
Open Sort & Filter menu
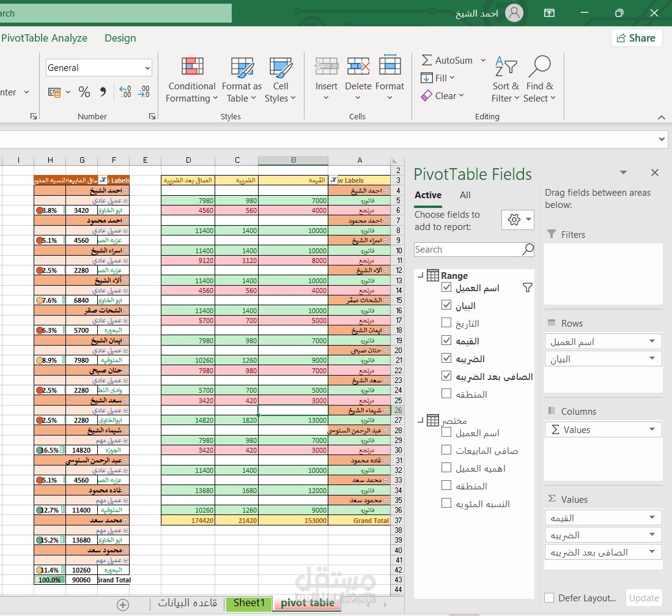pyautogui.click(x=506, y=80)
